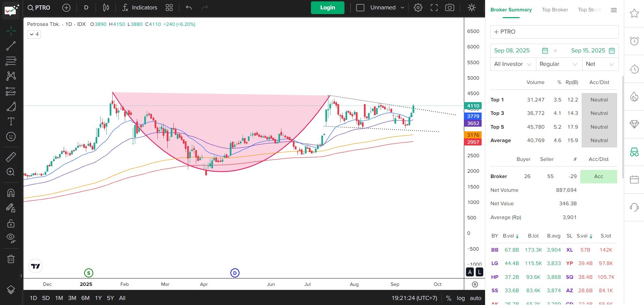Image resolution: width=644 pixels, height=305 pixels.
Task: Expand the collapsed indicator legend showing 4
Action: (34, 34)
